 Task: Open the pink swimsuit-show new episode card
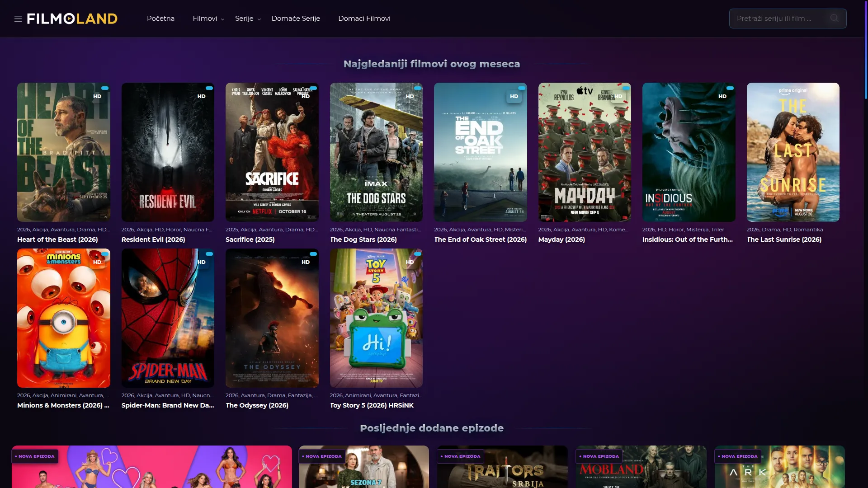pyautogui.click(x=152, y=467)
